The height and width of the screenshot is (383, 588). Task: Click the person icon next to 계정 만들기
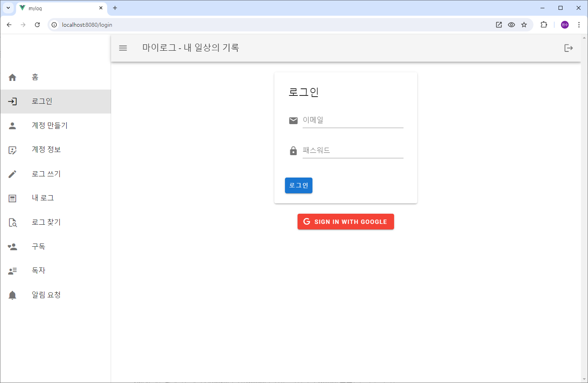pos(12,125)
